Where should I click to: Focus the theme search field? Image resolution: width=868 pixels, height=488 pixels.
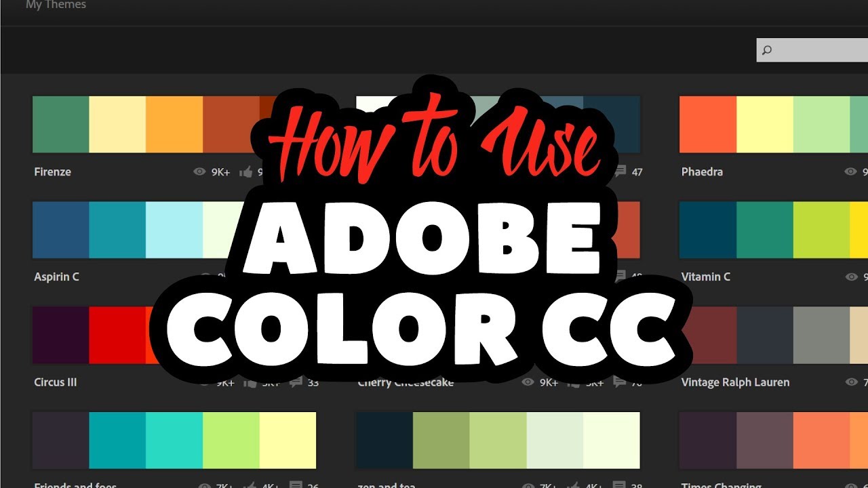pos(812,50)
